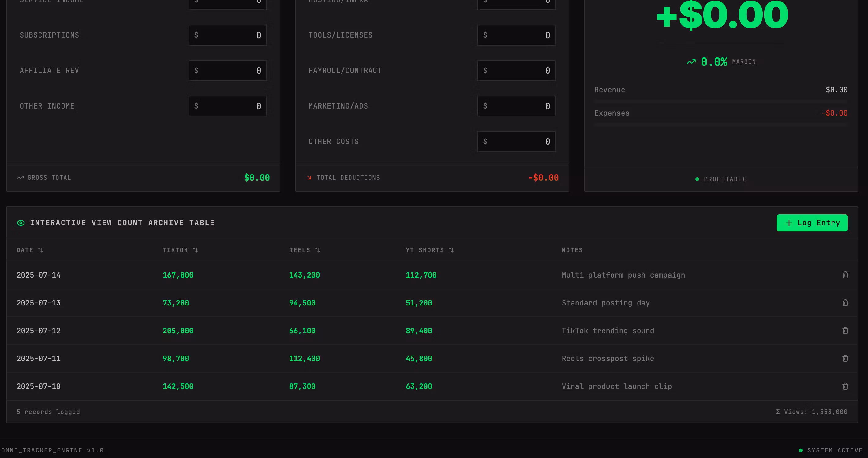Click YT Shorts value 45,800

(419, 358)
